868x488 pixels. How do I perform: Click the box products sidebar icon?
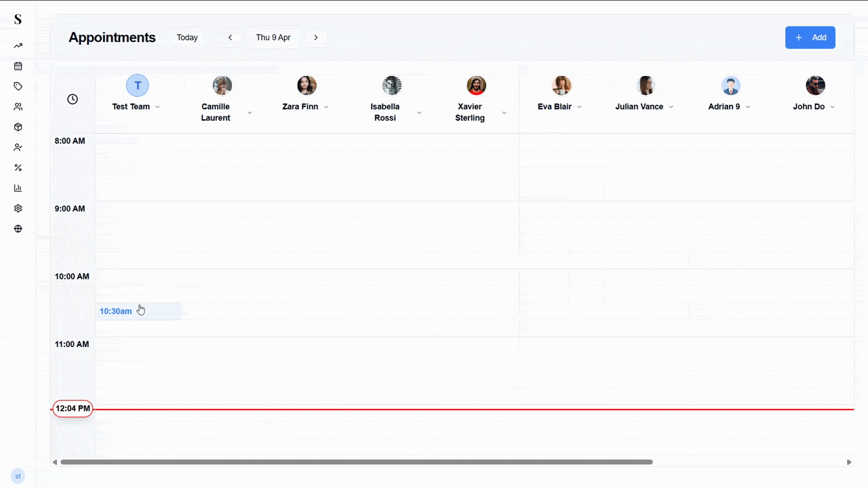pos(18,127)
